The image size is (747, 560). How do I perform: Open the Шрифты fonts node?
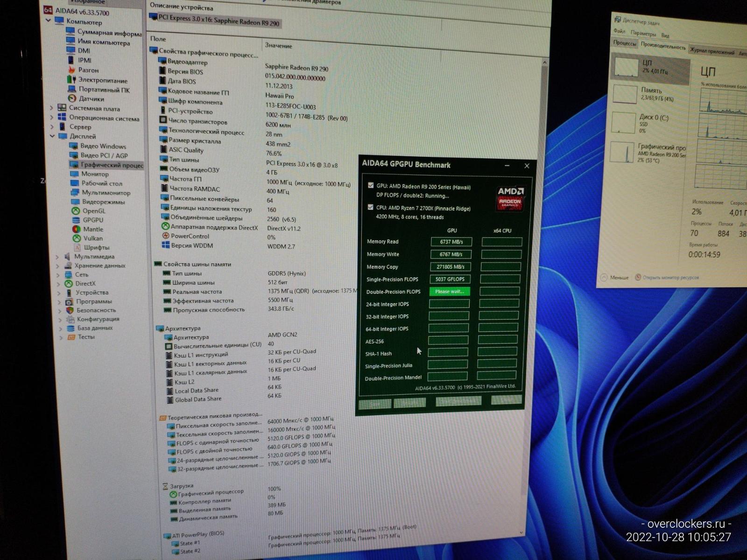[91, 247]
